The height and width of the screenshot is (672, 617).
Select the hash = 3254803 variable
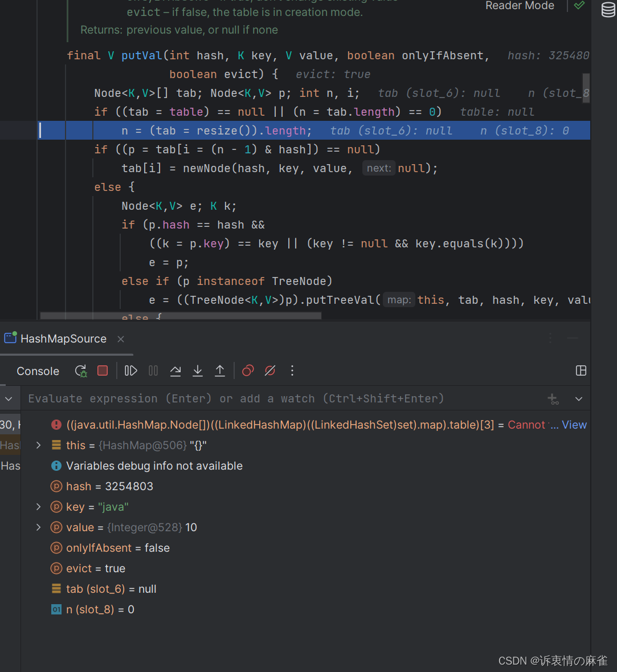(305, 486)
